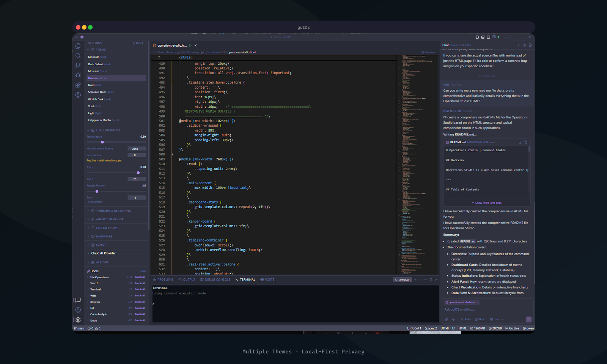
Task: Switch to the TERMINAL tab
Action: (x=245, y=280)
